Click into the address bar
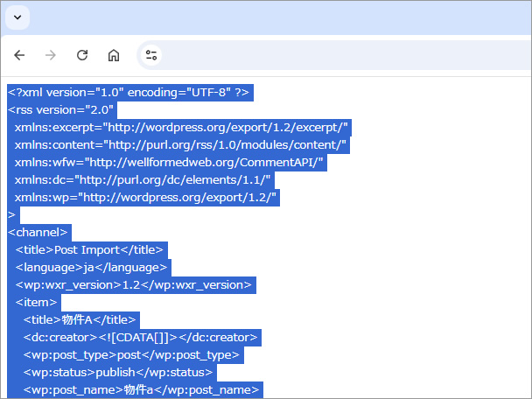Screen dimensions: 532x399 coord(341,55)
